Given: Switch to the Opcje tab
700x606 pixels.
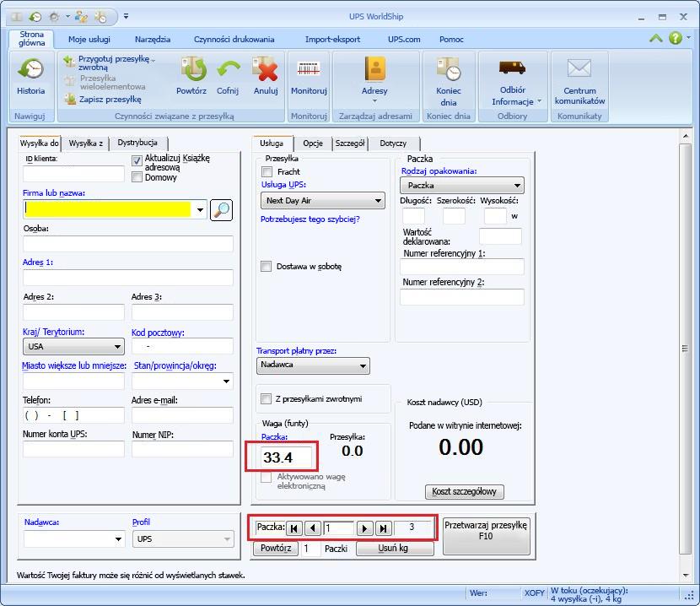Looking at the screenshot, I should (313, 143).
